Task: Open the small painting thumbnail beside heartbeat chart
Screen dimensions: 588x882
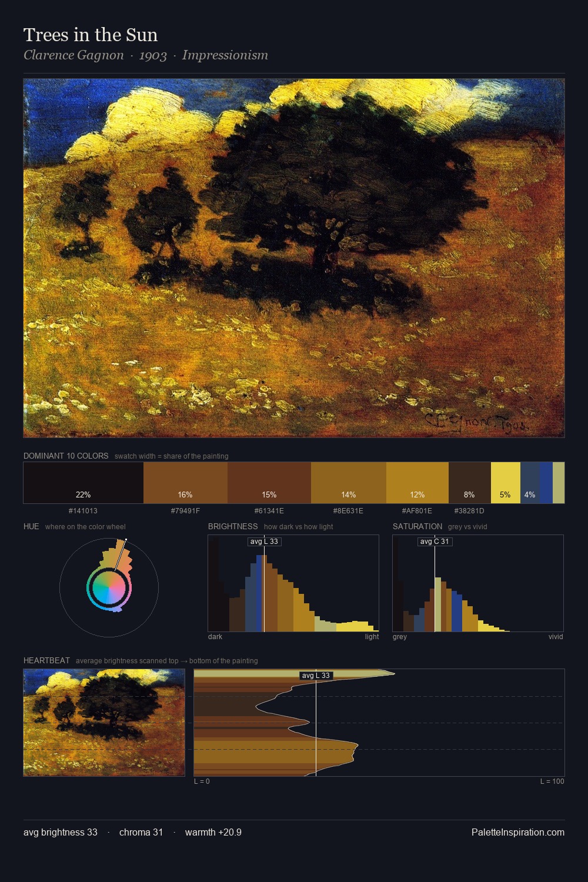Action: coord(104,723)
